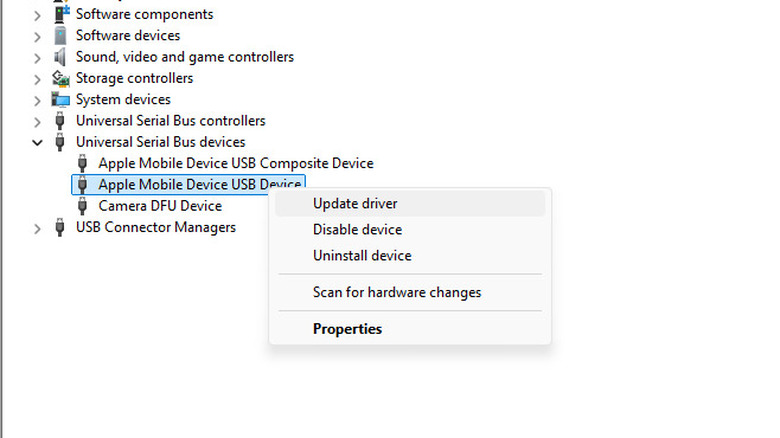Click the System devices folder icon
Viewport: 780px width, 438px height.
click(61, 100)
